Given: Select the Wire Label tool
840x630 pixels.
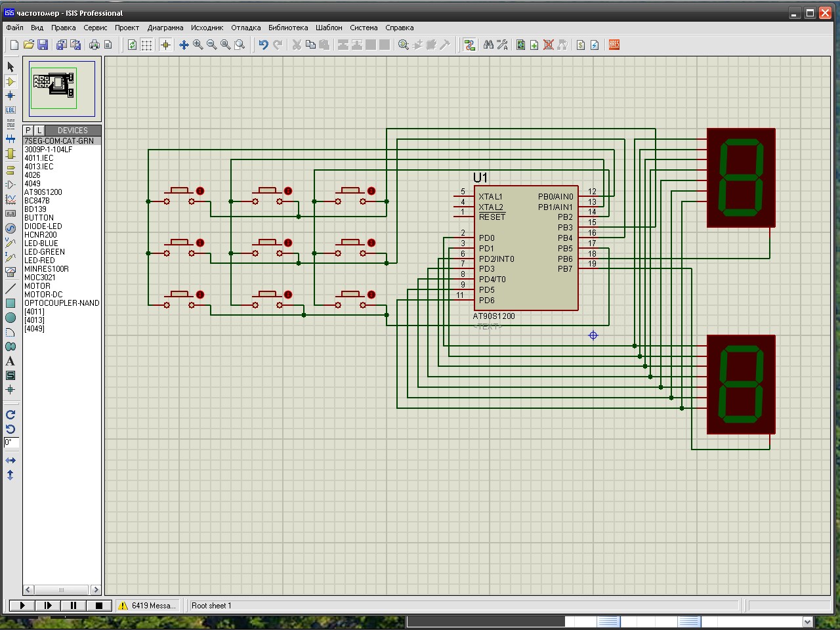Looking at the screenshot, I should [10, 110].
